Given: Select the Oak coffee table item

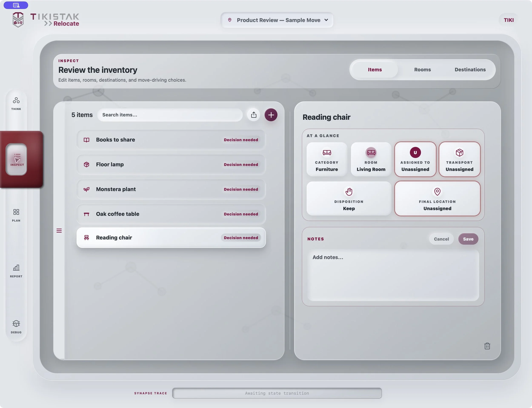Looking at the screenshot, I should pyautogui.click(x=171, y=214).
